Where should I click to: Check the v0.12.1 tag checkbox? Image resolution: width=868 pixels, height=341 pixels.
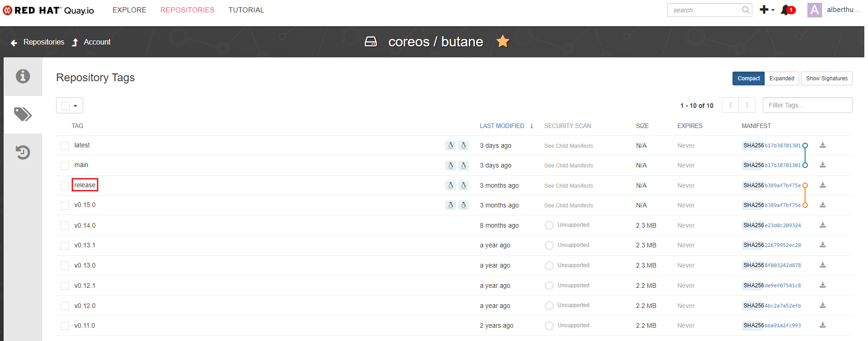[65, 286]
